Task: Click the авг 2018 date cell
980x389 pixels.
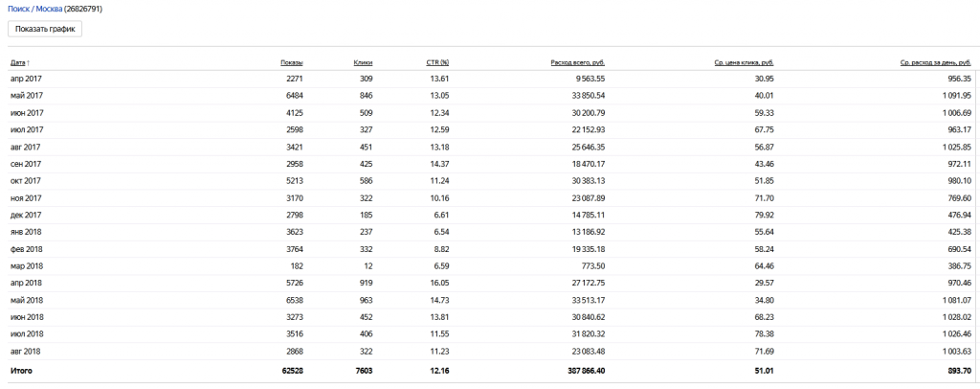Action: point(27,351)
